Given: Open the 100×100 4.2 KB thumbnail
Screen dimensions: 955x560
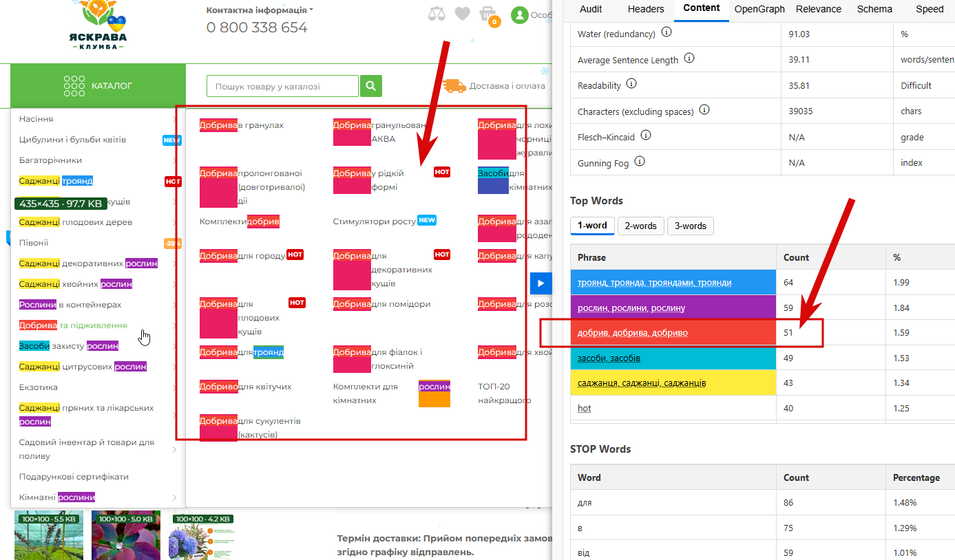Looking at the screenshot, I should (203, 536).
